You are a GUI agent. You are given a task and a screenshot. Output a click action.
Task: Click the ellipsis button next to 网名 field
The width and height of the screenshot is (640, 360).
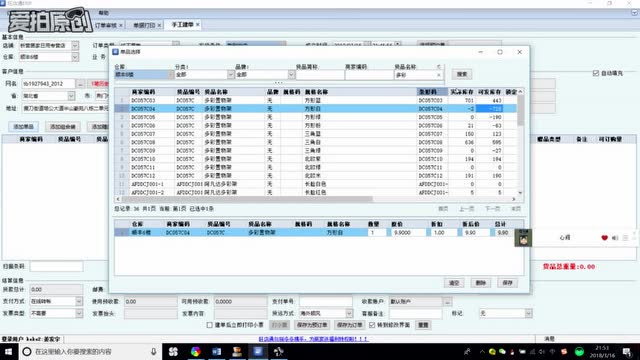80,84
